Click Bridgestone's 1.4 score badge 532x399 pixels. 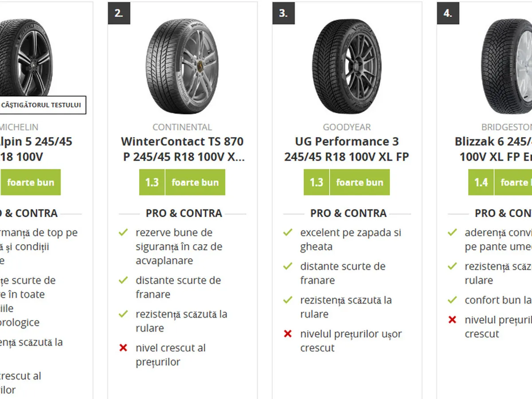pyautogui.click(x=481, y=182)
